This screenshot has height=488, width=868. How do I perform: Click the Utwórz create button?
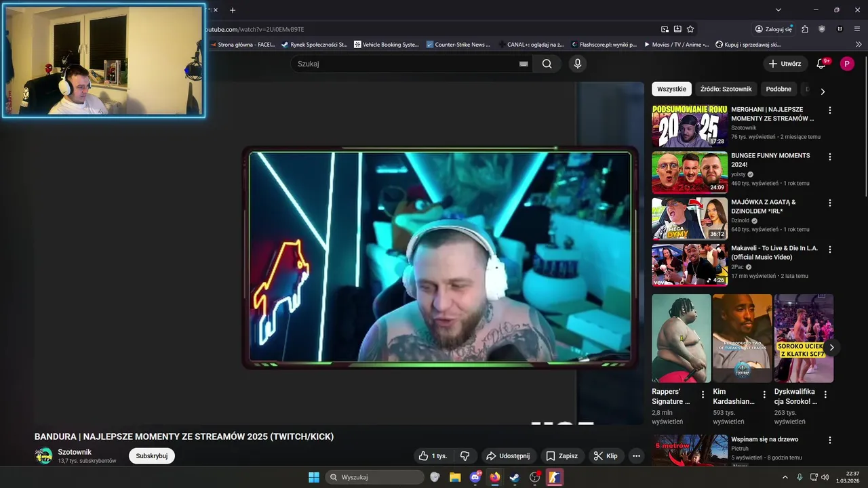(x=785, y=64)
